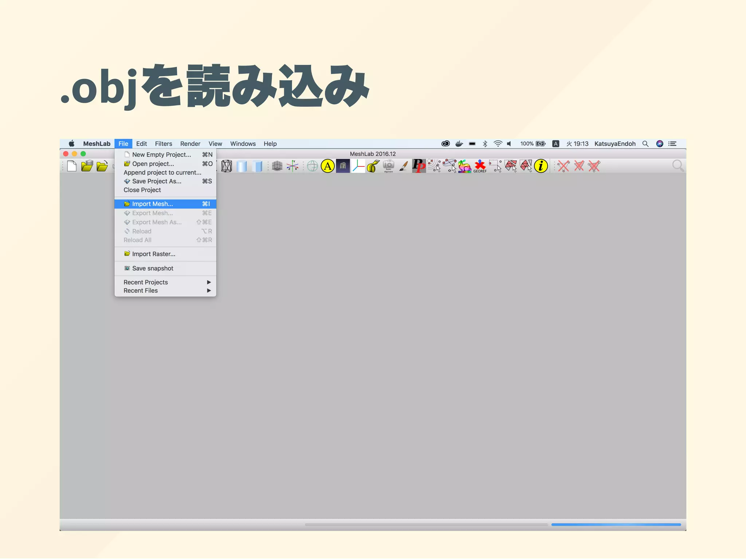Select New Empty Project... menu entry
Screen dimensions: 746x560
165,155
